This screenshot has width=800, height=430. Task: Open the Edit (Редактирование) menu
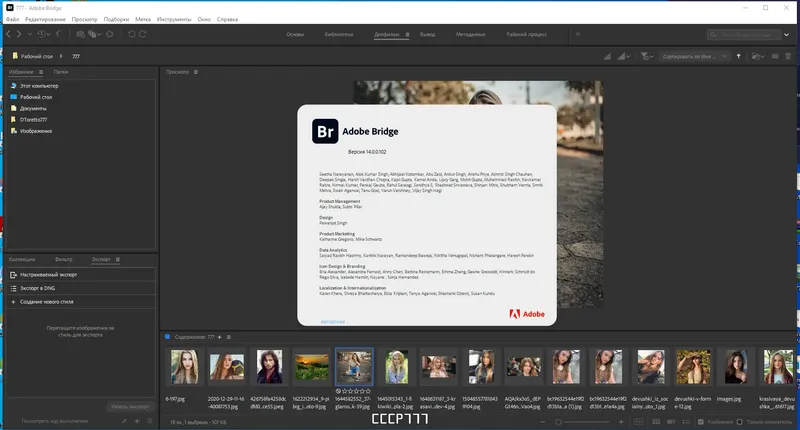pos(45,19)
